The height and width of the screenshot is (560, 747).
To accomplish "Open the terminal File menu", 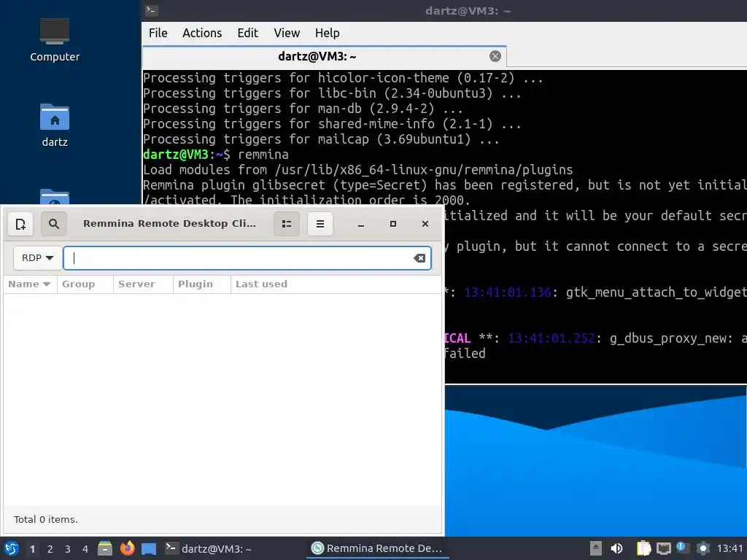I will pos(158,33).
